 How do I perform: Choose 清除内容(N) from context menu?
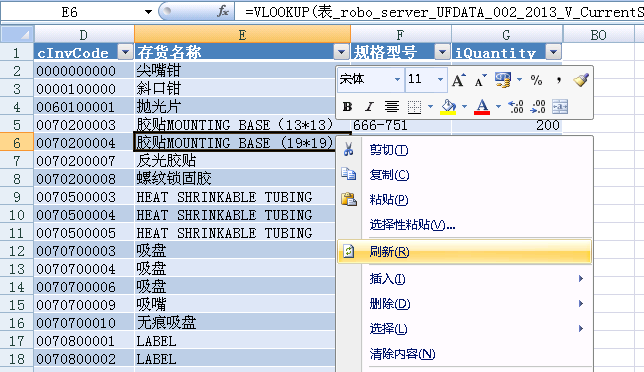465,354
